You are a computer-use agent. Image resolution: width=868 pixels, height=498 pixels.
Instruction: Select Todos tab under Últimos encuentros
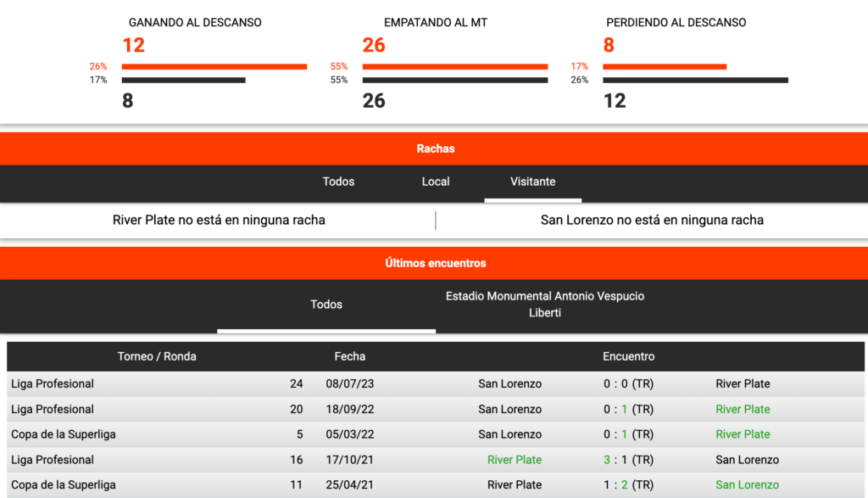coord(326,305)
